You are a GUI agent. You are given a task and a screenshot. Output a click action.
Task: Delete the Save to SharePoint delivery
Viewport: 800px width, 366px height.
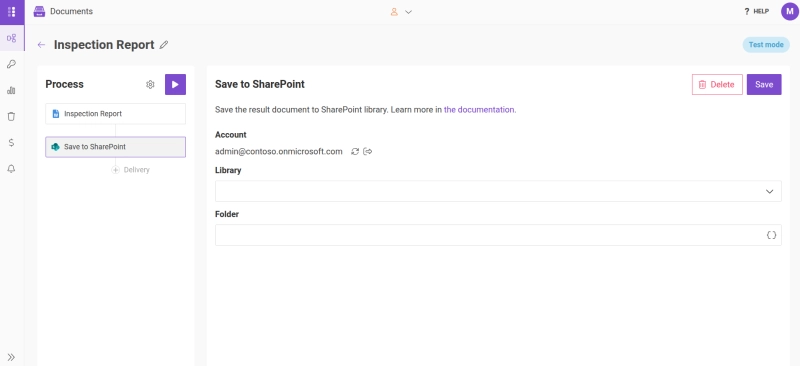click(x=717, y=85)
